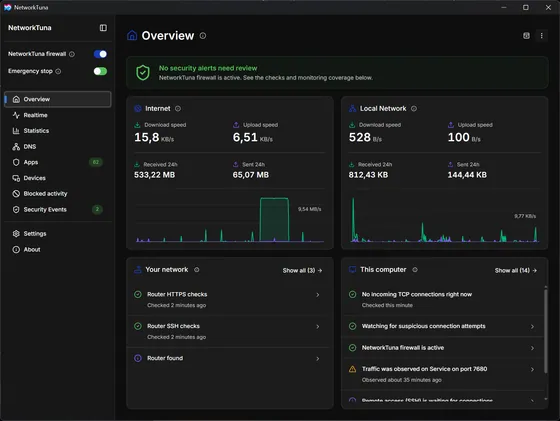
Task: Expand the Router HTTPS checks row chevron
Action: (x=318, y=295)
